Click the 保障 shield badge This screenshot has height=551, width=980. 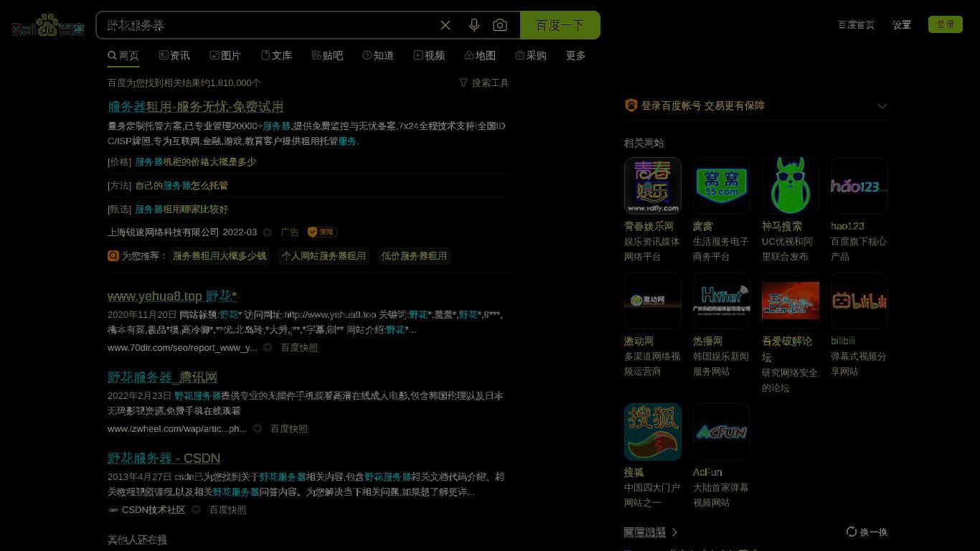pos(322,232)
